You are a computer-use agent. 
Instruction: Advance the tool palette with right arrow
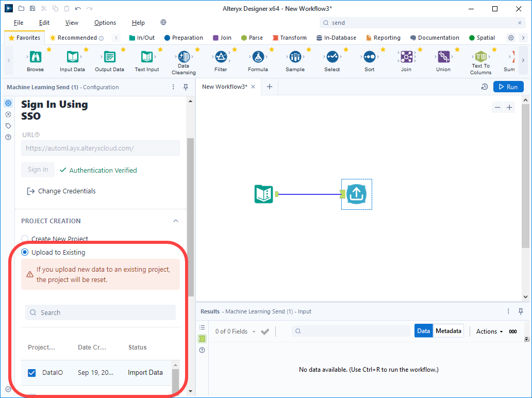click(523, 60)
